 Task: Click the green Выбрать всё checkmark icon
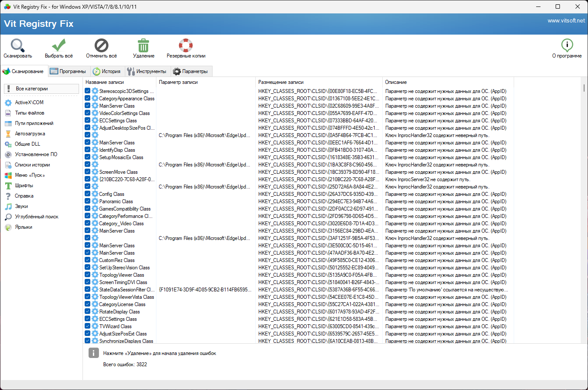click(59, 45)
